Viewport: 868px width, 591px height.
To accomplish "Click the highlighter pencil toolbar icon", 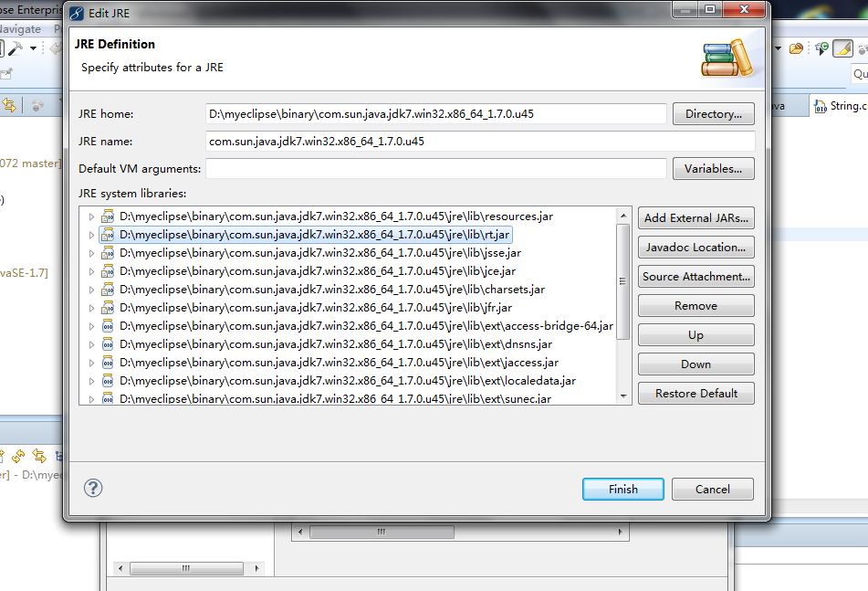I will (x=843, y=48).
